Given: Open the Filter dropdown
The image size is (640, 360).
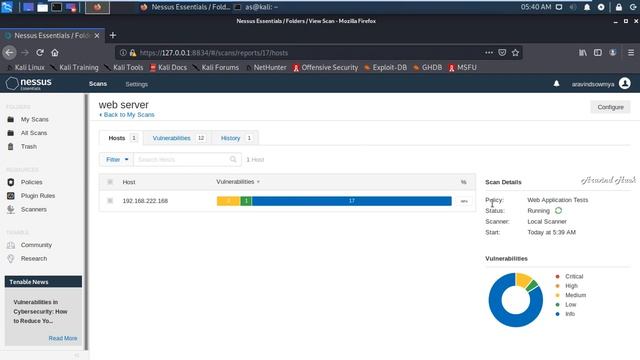Looking at the screenshot, I should click(117, 160).
